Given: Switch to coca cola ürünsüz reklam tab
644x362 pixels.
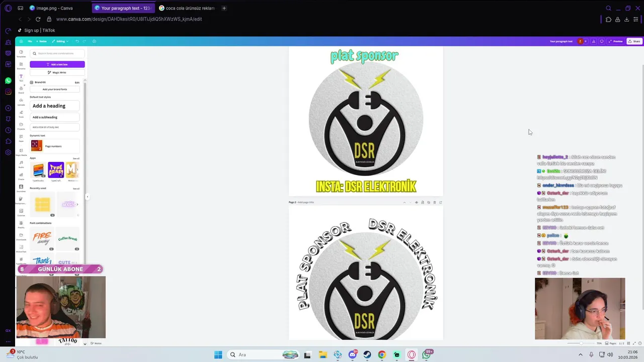Looking at the screenshot, I should (x=187, y=8).
